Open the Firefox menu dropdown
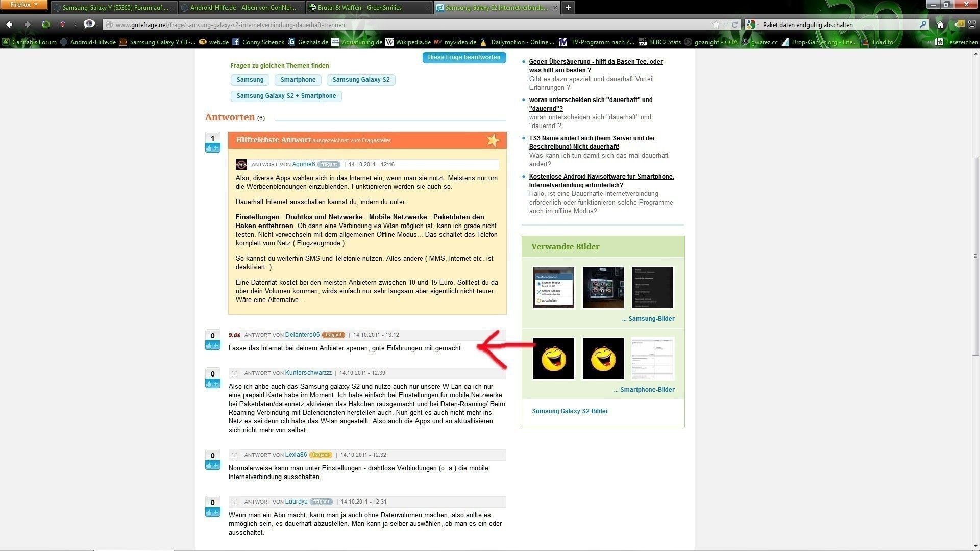Screen dimensions: 980x551 pyautogui.click(x=24, y=5)
